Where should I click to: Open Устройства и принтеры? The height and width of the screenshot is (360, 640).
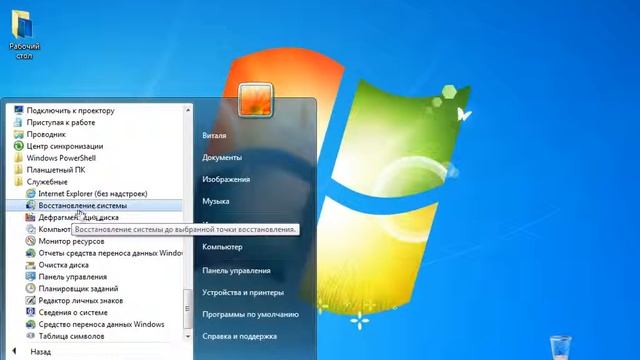tap(243, 292)
